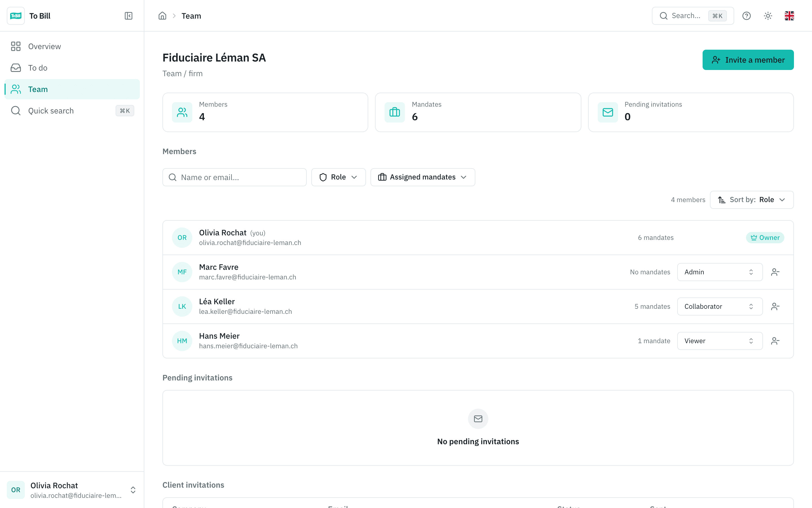
Task: Click the top Search bar
Action: coord(692,16)
